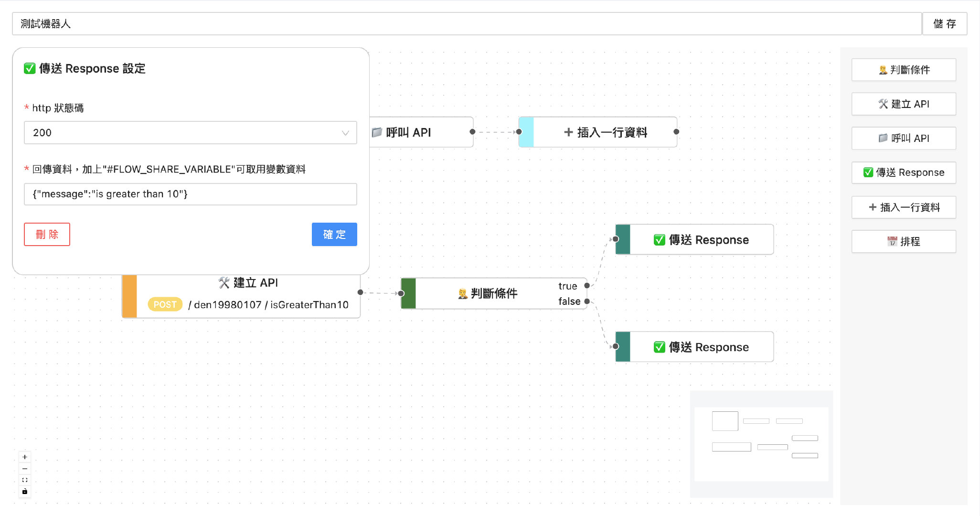The height and width of the screenshot is (516, 980).
Task: Click the green check icon in lower 傳送 Response
Action: (x=659, y=347)
